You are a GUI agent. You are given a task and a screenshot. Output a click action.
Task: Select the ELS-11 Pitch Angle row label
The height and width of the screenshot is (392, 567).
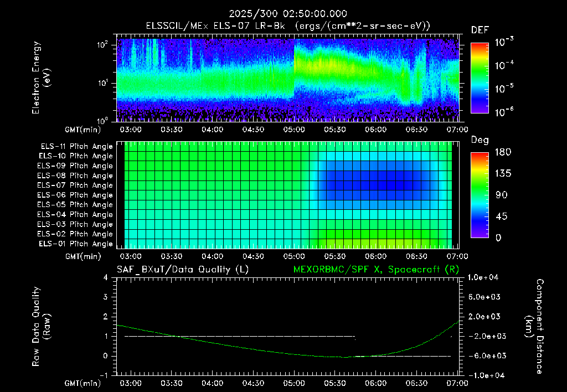pos(76,147)
